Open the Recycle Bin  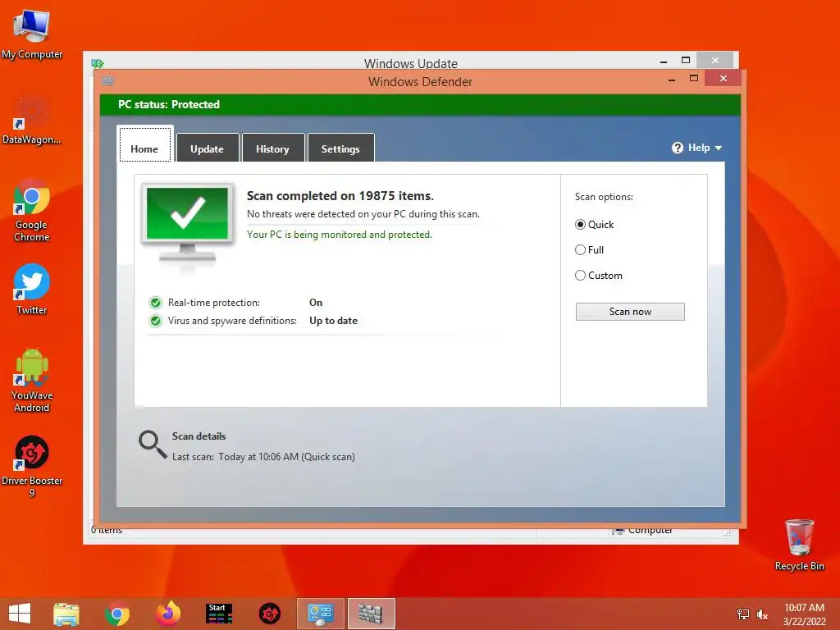[x=799, y=545]
